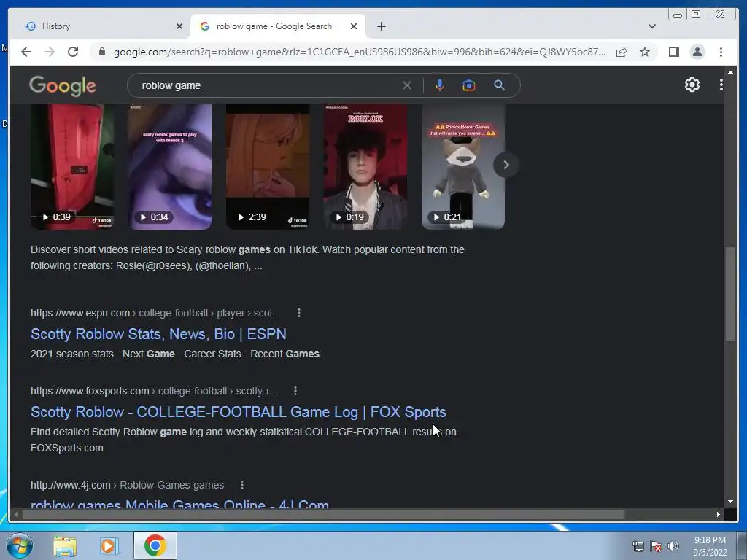The image size is (747, 560).
Task: Click the foxsports.com URL breadcrumb
Action: click(x=153, y=391)
